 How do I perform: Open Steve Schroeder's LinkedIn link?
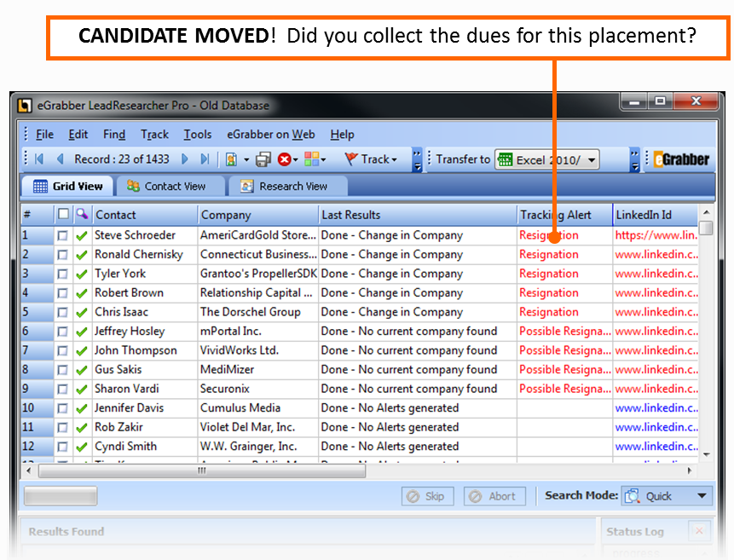point(656,235)
